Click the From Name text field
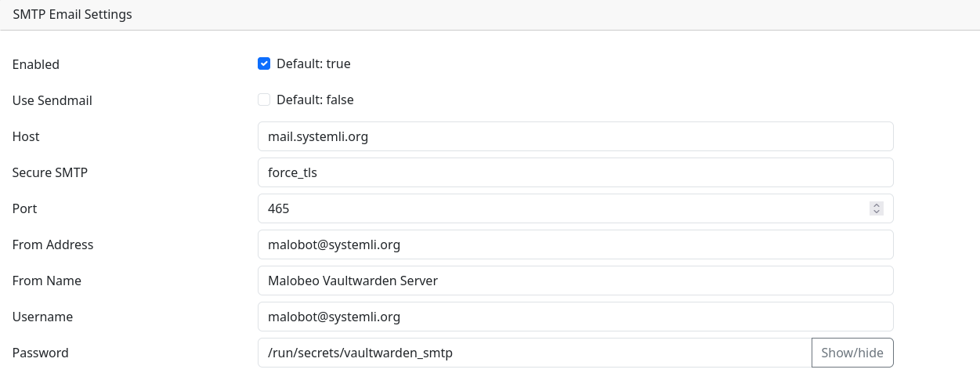The width and height of the screenshot is (980, 373). click(x=575, y=281)
